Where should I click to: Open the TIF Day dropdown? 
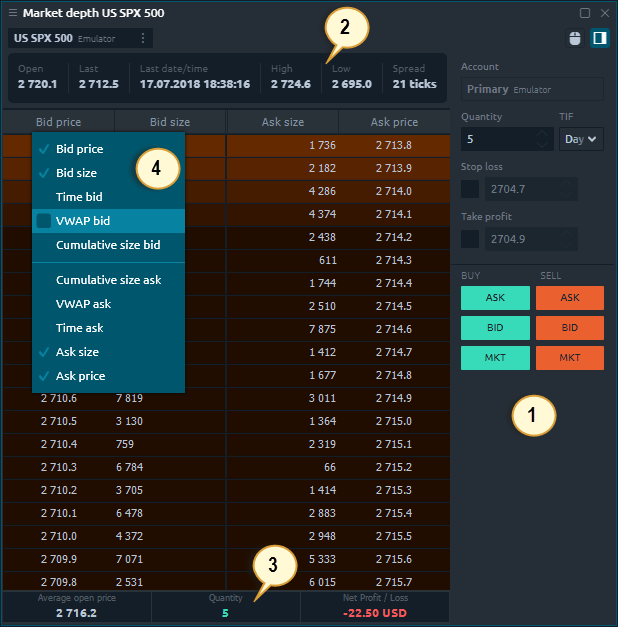click(x=581, y=139)
